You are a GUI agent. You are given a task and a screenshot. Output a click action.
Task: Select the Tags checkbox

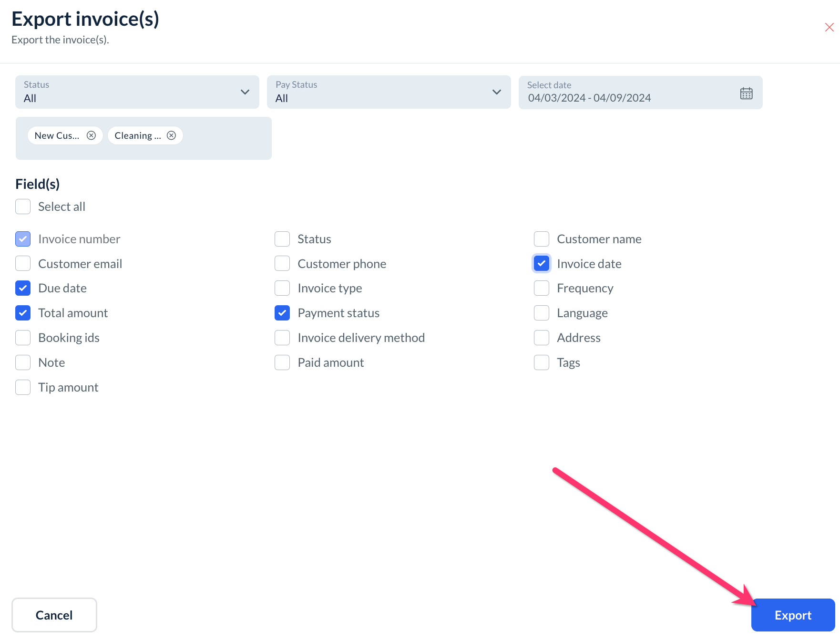click(x=542, y=362)
